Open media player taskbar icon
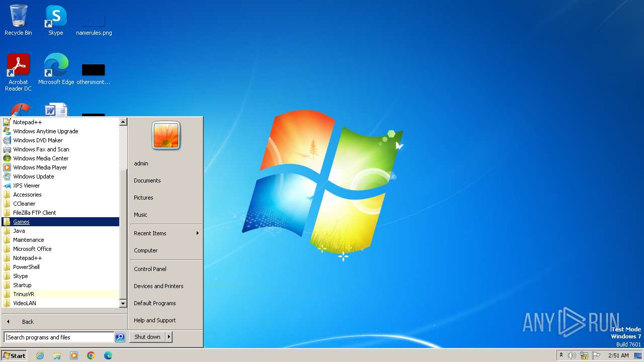 coord(74,355)
